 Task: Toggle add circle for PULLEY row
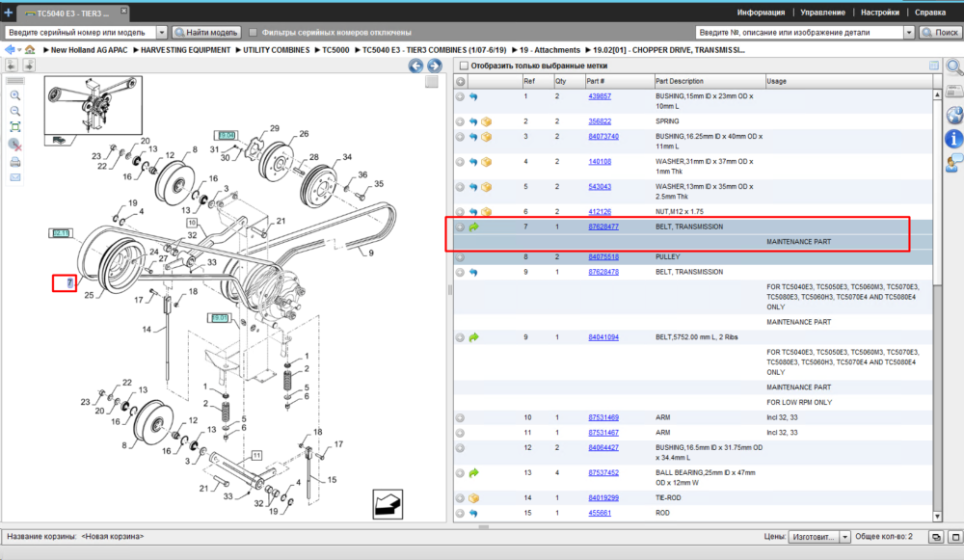pyautogui.click(x=460, y=257)
